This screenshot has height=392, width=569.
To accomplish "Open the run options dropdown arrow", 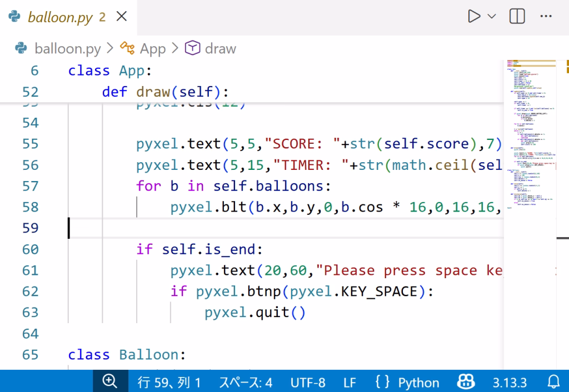I will [x=492, y=17].
